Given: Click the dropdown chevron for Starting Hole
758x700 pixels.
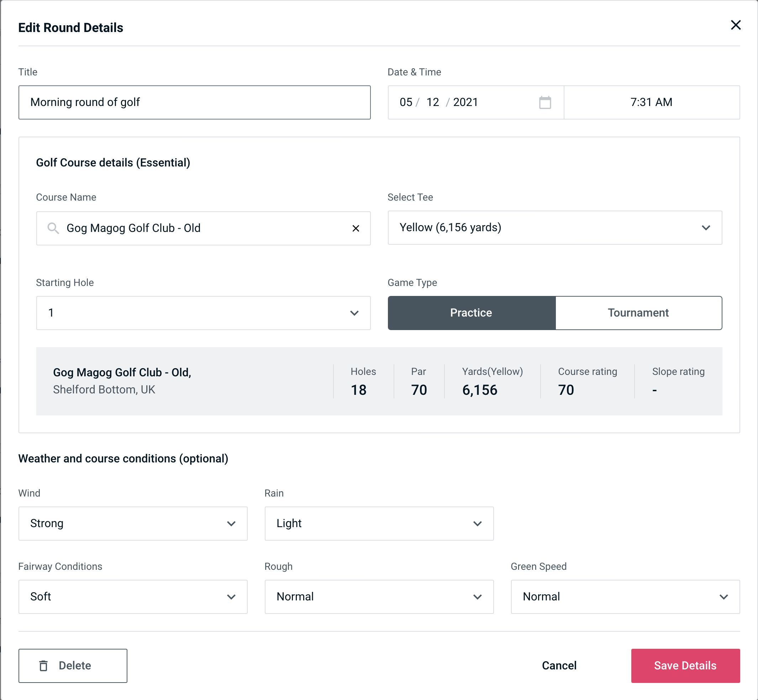Looking at the screenshot, I should (354, 313).
